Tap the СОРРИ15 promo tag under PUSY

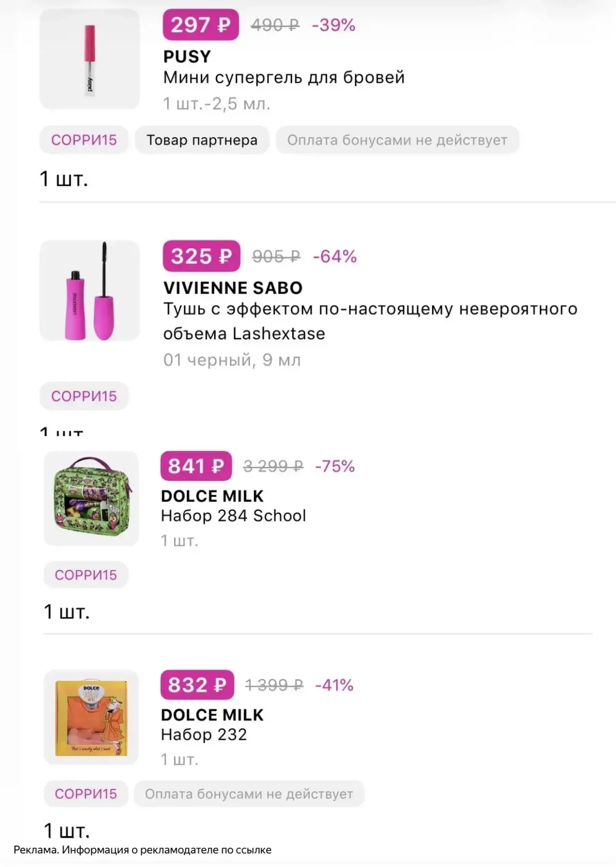[x=84, y=140]
